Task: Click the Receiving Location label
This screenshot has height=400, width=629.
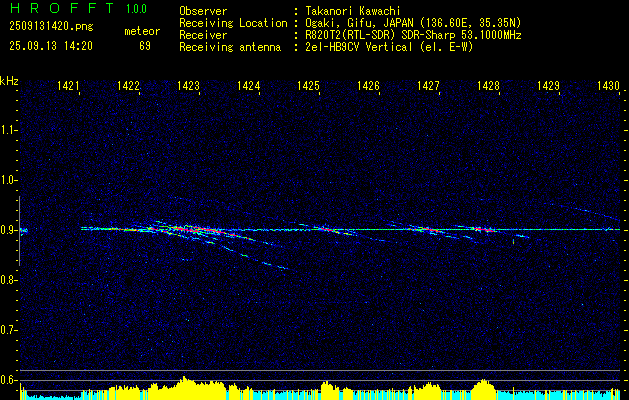Action: [233, 23]
